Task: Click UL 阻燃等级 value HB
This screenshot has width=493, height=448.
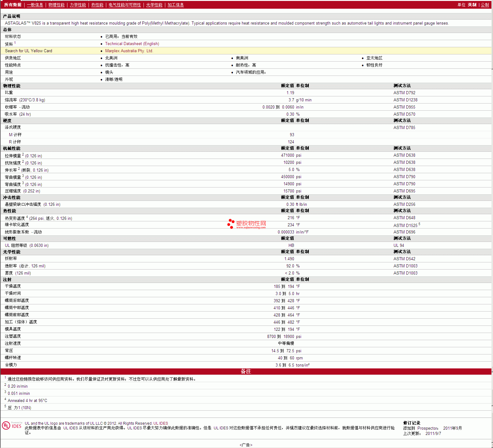Action: coord(291,245)
